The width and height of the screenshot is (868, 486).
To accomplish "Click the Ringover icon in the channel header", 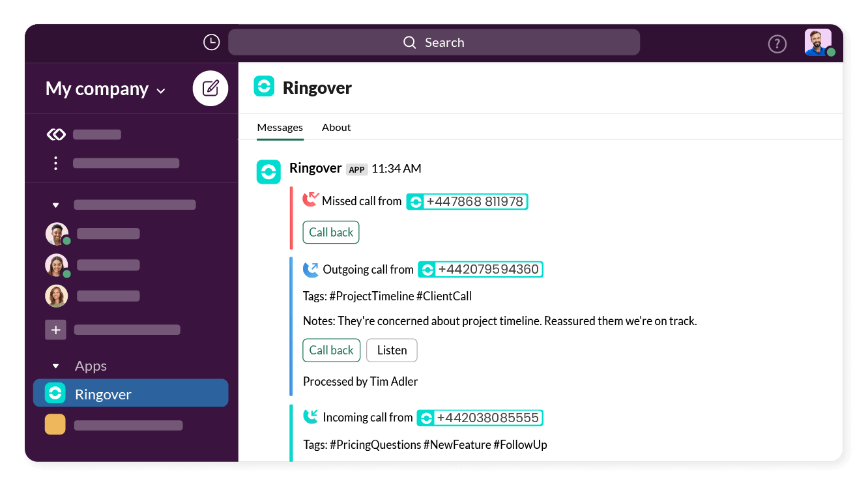I will click(x=264, y=87).
